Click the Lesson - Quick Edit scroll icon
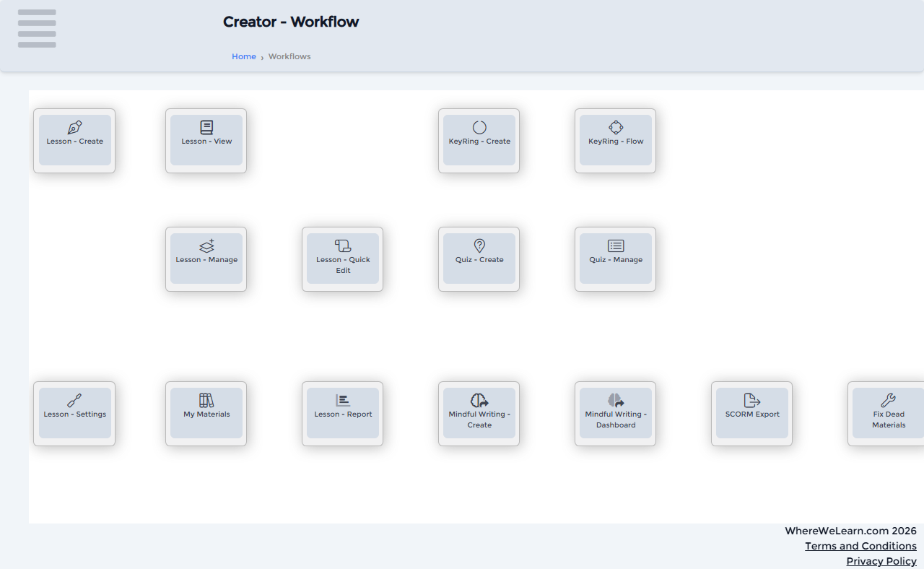This screenshot has height=569, width=924. [343, 246]
